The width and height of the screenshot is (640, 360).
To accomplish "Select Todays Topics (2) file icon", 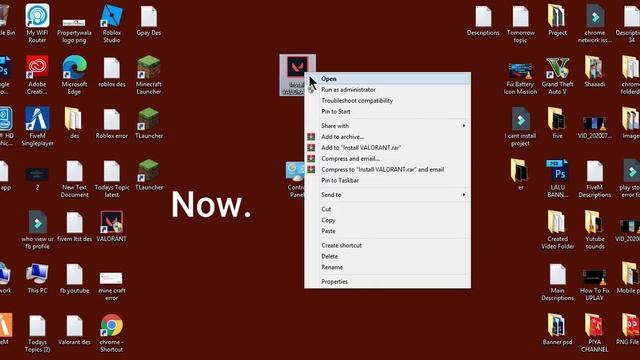I will tap(37, 327).
